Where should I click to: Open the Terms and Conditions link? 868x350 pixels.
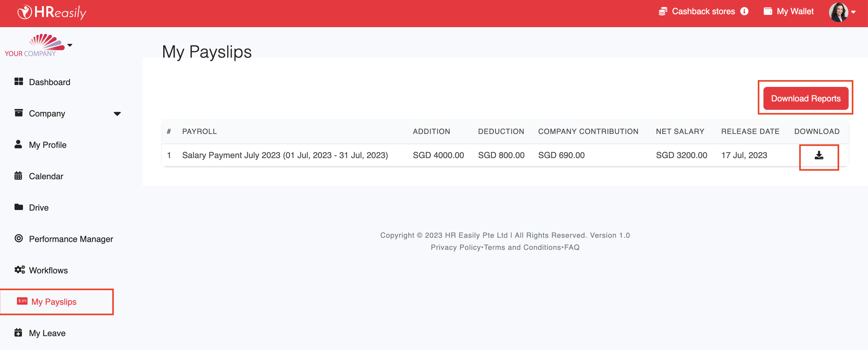click(522, 247)
